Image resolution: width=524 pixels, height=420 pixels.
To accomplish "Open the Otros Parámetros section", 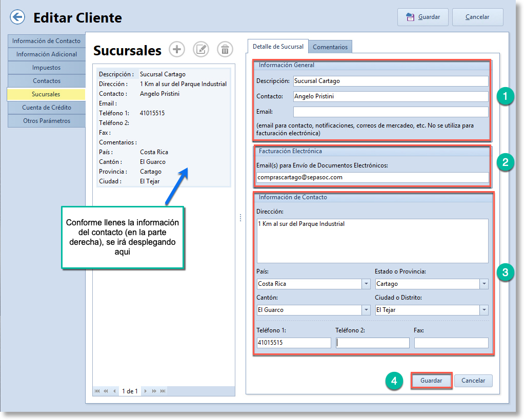I will click(47, 121).
